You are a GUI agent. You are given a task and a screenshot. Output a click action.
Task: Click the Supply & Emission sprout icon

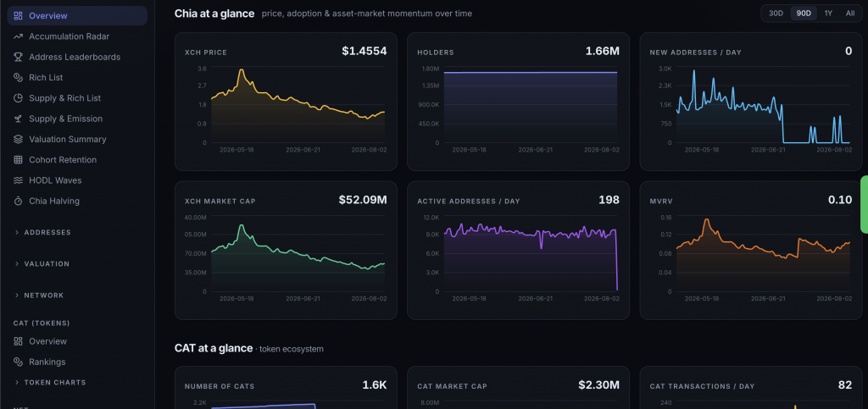click(x=19, y=119)
